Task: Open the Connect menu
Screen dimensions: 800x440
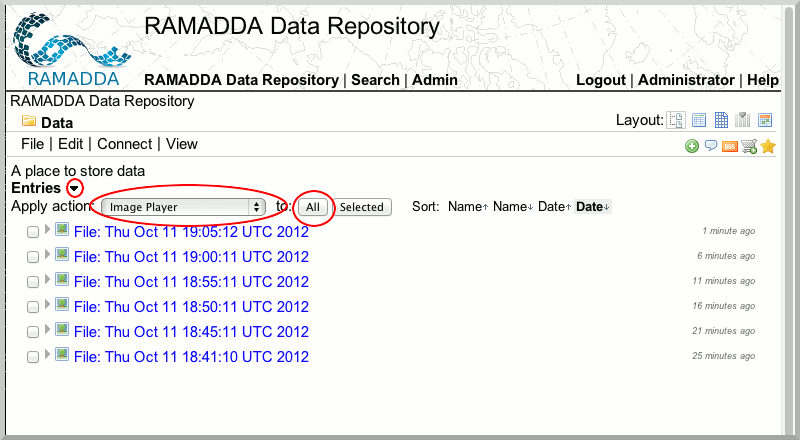Action: coord(124,144)
